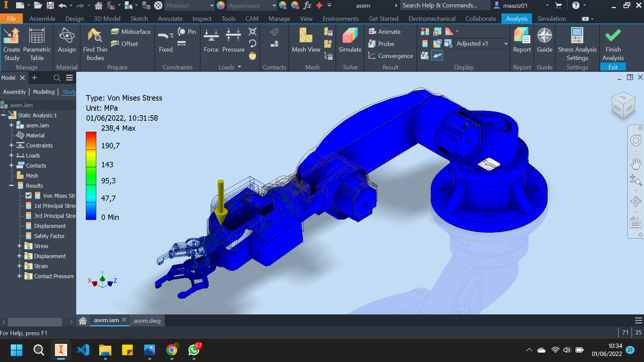Open Stress Analysis Settings
This screenshot has width=644, height=362.
click(x=577, y=44)
